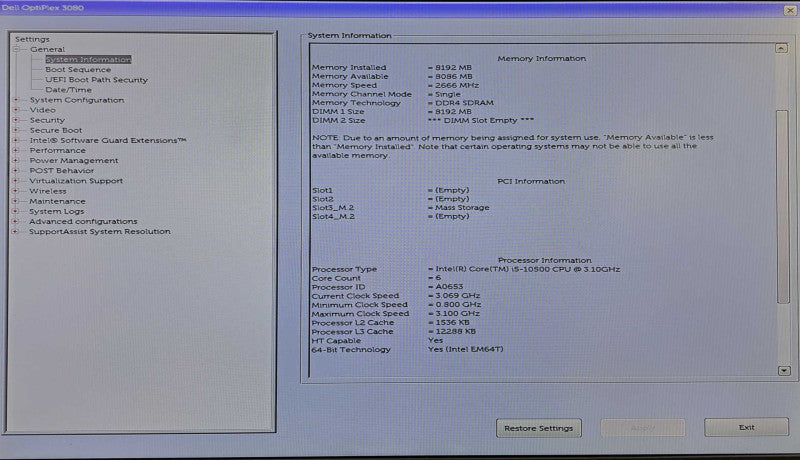Expand the Wireless node
Image resolution: width=800 pixels, height=460 pixels.
(16, 191)
